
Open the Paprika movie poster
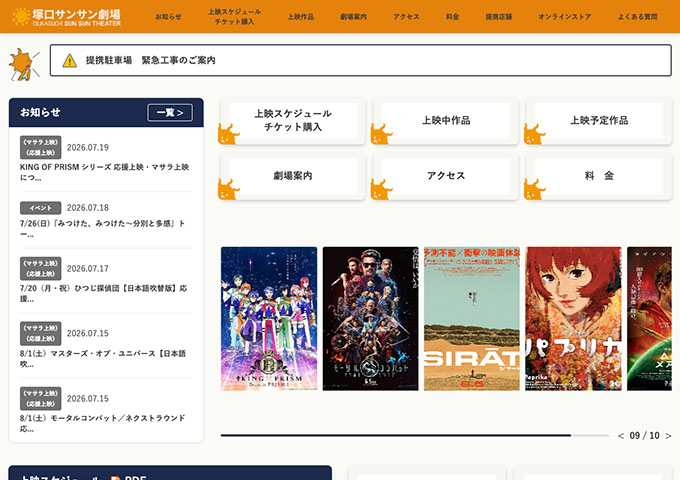(573, 319)
